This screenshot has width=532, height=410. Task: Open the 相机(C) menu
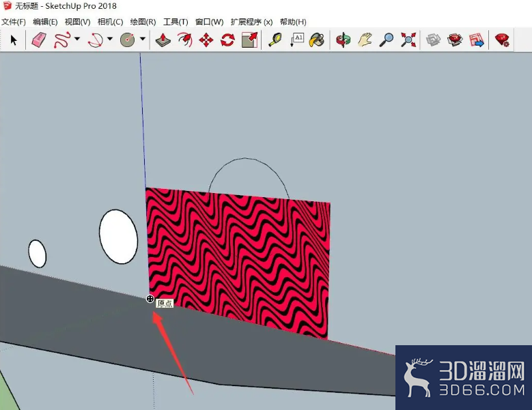[110, 22]
